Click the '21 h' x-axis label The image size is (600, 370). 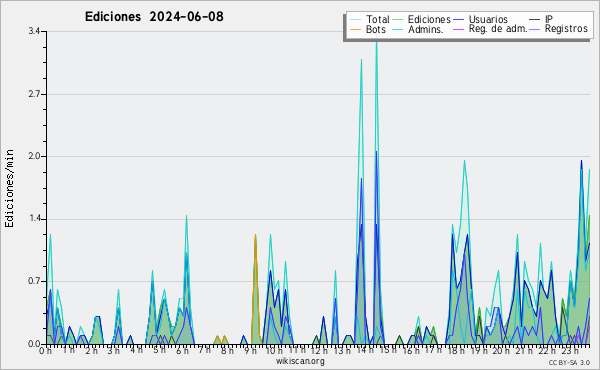523,351
